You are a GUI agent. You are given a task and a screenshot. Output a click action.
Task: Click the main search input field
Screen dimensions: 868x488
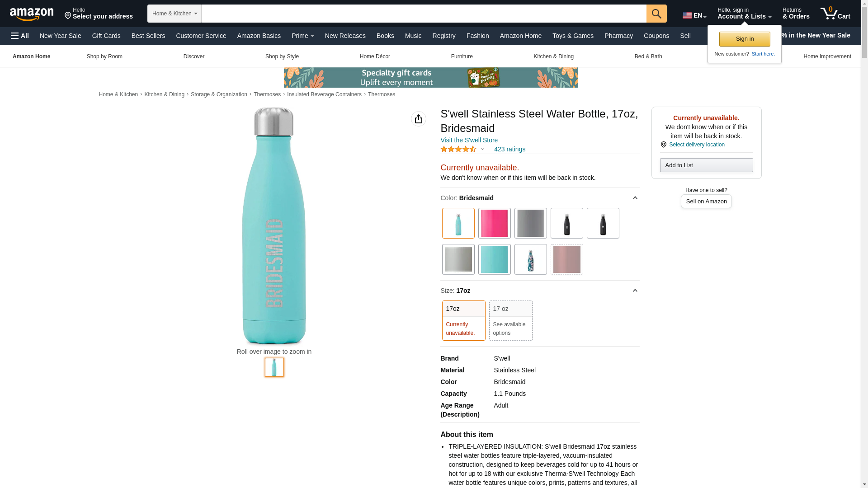coord(424,14)
